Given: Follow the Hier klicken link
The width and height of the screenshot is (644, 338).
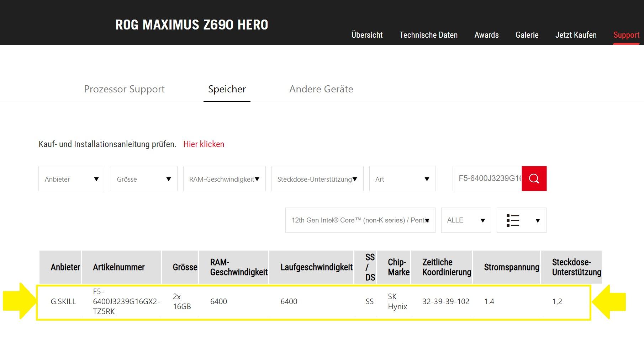Looking at the screenshot, I should tap(204, 144).
